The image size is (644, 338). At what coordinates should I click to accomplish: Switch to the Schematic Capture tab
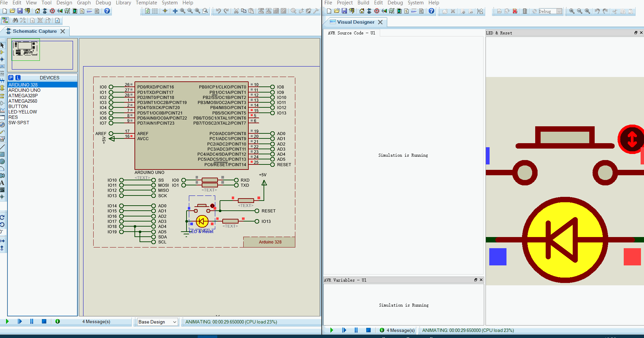point(35,31)
